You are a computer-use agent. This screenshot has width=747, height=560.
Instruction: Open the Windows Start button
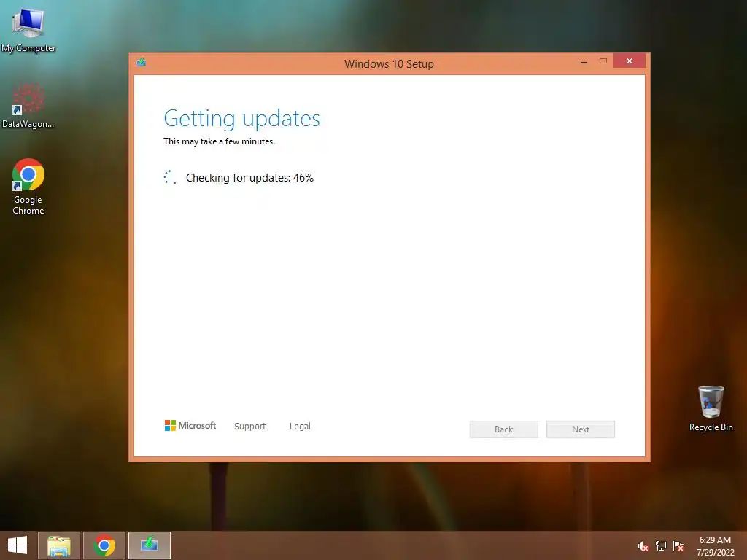pos(18,545)
